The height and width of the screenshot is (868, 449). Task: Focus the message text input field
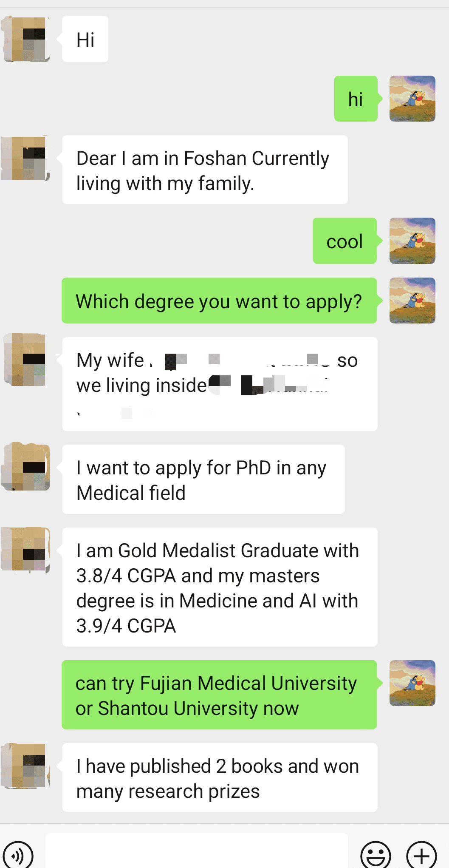click(196, 852)
